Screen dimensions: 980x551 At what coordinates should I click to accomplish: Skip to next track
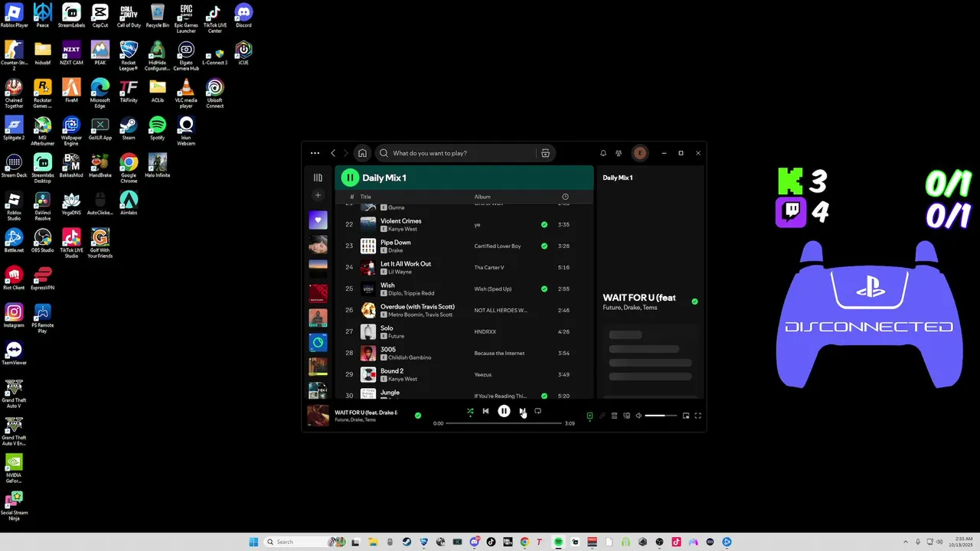coord(522,411)
